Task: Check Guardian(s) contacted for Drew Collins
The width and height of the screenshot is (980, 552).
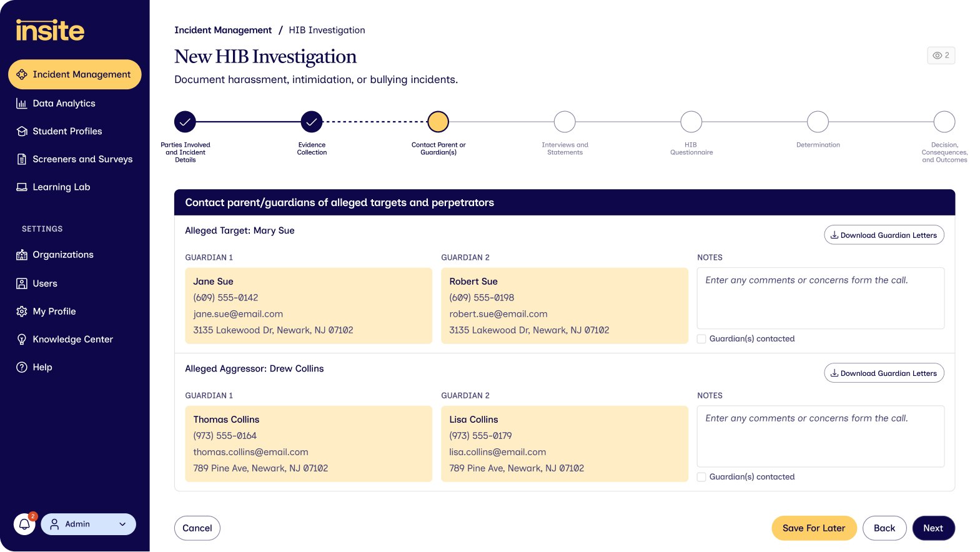Action: (701, 477)
